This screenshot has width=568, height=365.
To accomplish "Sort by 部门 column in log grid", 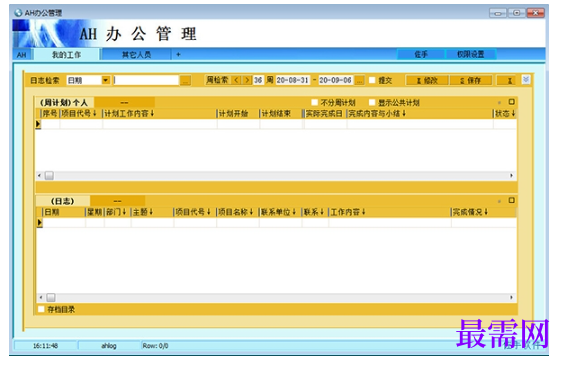I will tap(116, 212).
